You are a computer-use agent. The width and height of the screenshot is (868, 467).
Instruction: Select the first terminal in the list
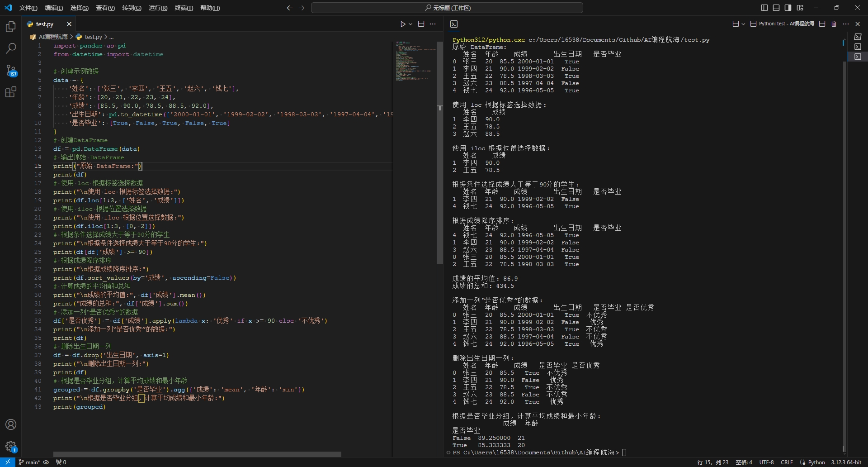[858, 37]
